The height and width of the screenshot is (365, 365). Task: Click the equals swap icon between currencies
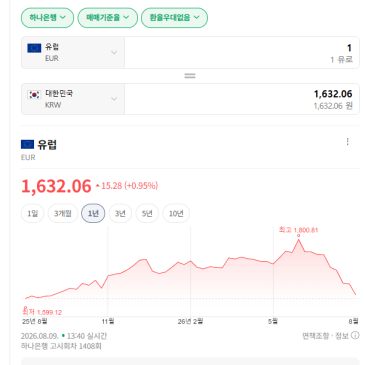190,76
